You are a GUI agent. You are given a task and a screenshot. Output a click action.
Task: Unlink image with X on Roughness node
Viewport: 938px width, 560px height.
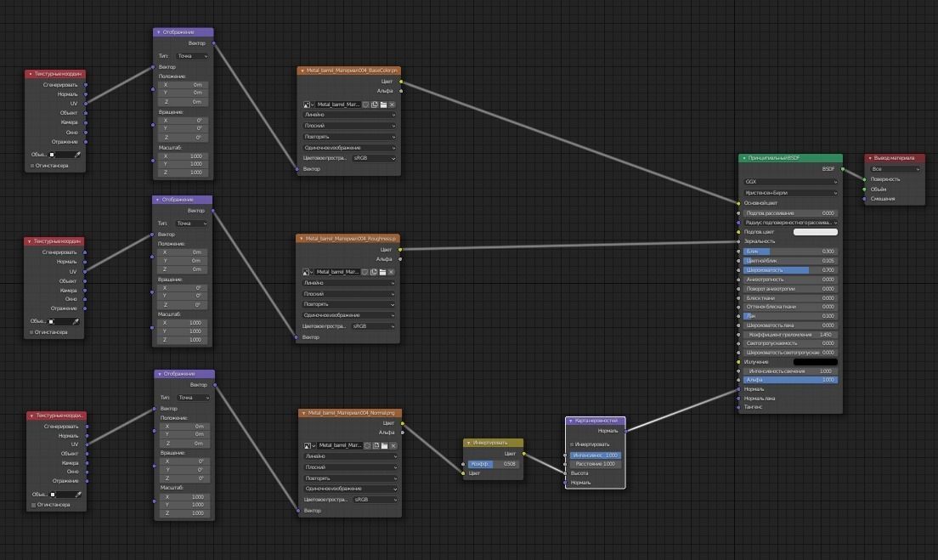[x=391, y=272]
